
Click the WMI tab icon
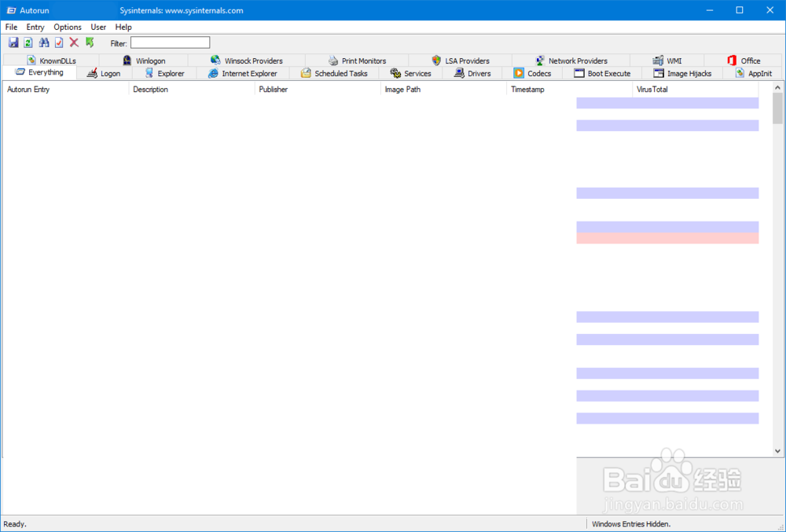pos(658,61)
